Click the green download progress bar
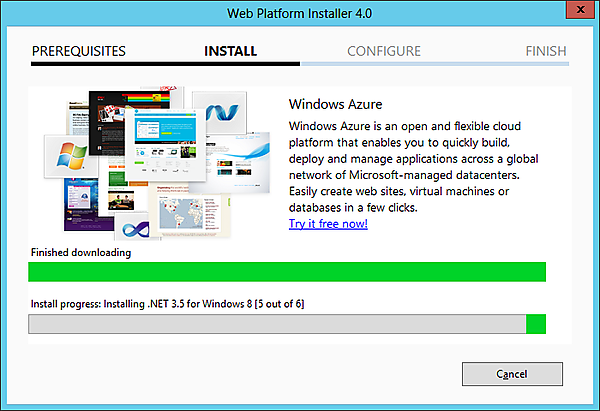Screen dimensions: 600x411 click(x=287, y=272)
